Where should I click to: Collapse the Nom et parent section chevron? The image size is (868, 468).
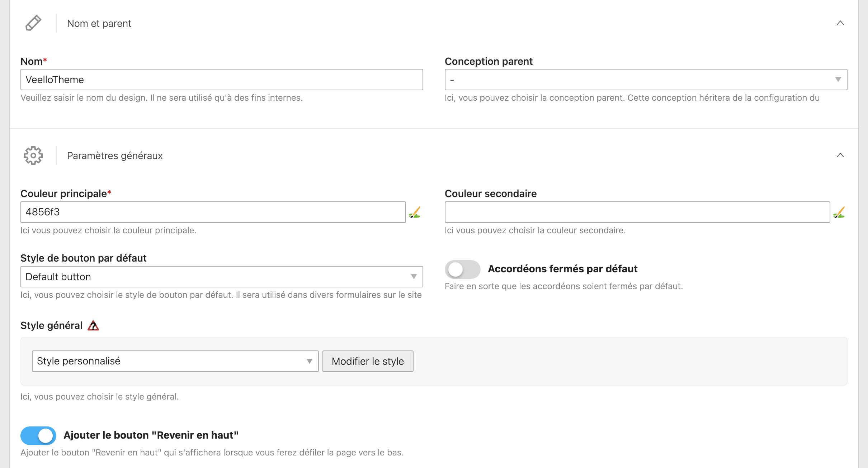(x=840, y=23)
